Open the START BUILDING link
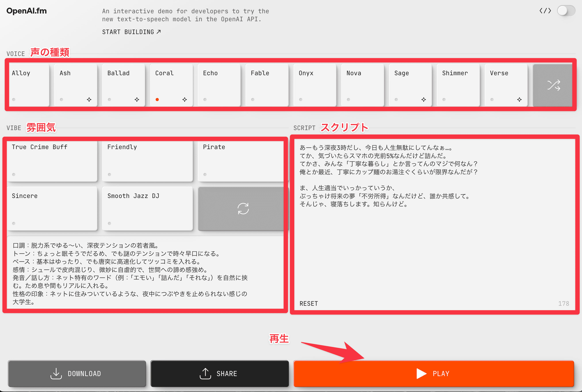Image resolution: width=582 pixels, height=392 pixels. pyautogui.click(x=131, y=32)
